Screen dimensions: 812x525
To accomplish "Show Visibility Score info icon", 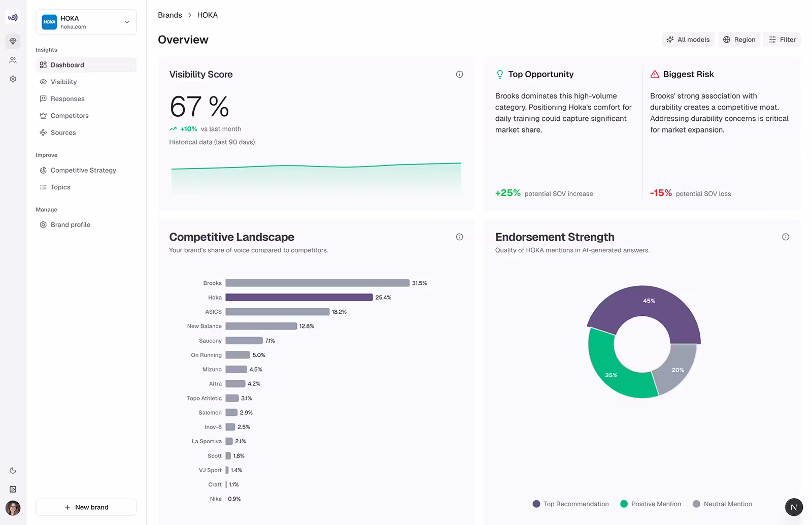I will click(459, 74).
